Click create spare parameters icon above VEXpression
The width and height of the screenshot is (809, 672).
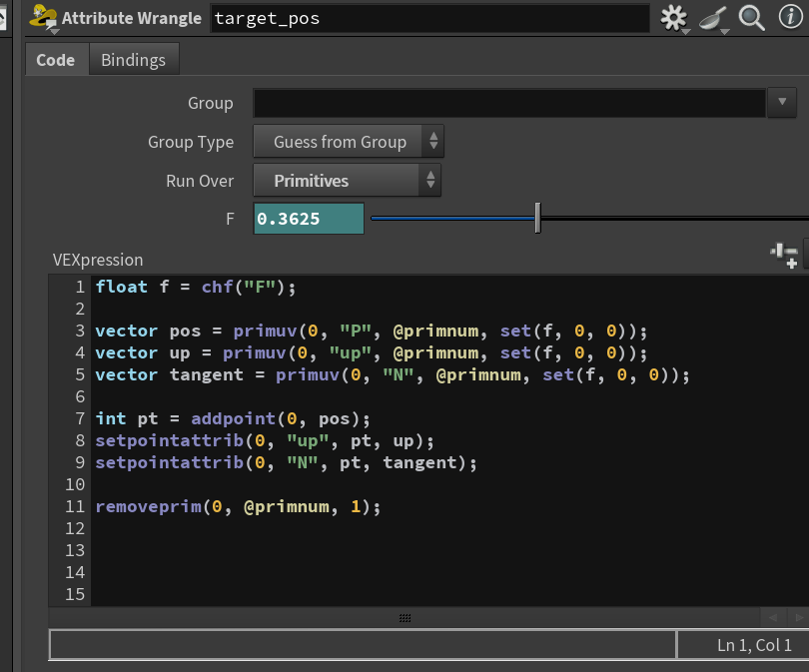tap(784, 256)
